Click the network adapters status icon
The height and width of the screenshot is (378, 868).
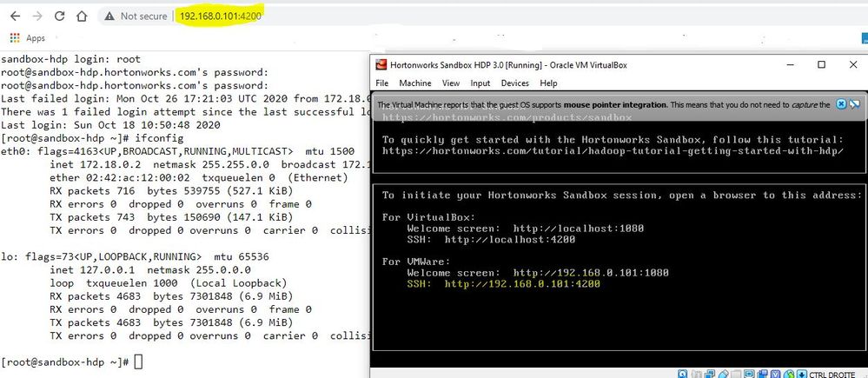(x=710, y=375)
